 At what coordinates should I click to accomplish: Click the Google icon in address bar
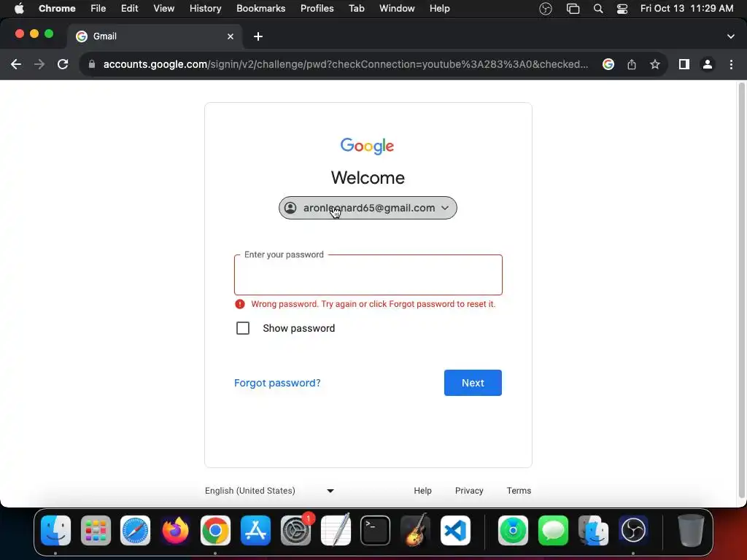pyautogui.click(x=608, y=64)
